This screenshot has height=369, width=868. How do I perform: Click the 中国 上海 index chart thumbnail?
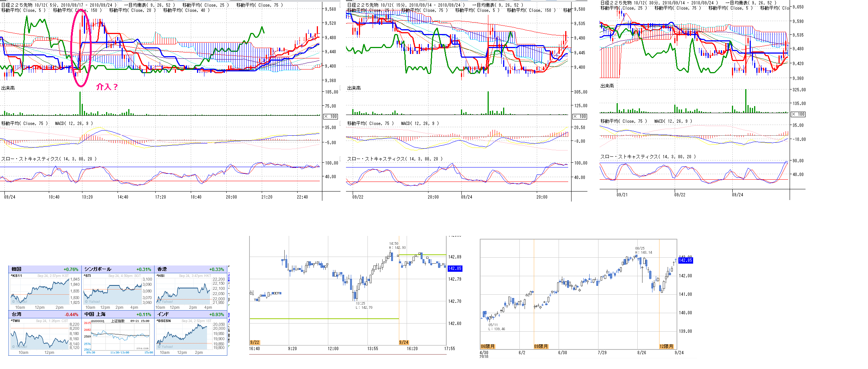point(120,336)
